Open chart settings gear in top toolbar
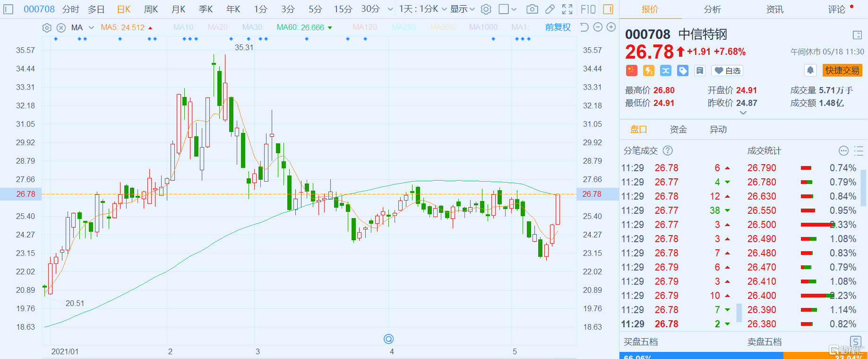The image size is (868, 359). 486,9
